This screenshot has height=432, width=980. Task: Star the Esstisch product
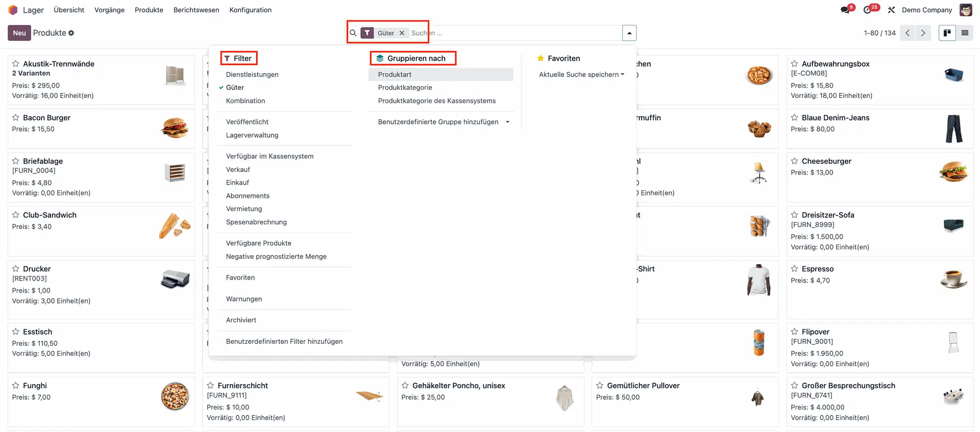point(16,332)
